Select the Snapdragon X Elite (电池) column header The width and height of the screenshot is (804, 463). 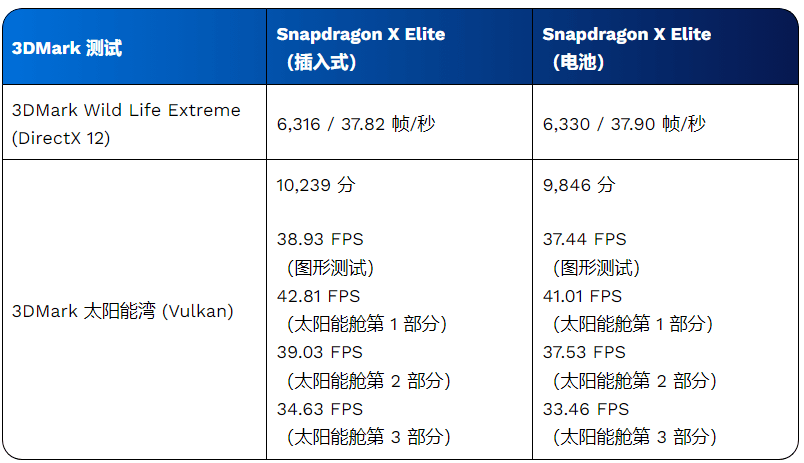point(627,48)
